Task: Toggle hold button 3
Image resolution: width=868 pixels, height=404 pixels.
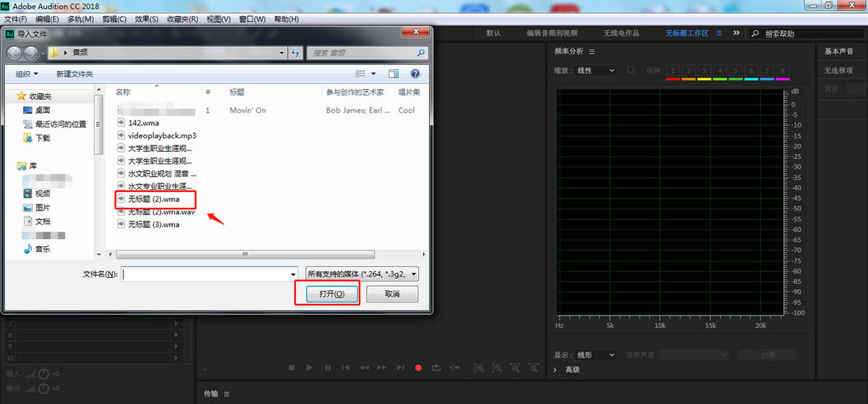Action: (704, 70)
